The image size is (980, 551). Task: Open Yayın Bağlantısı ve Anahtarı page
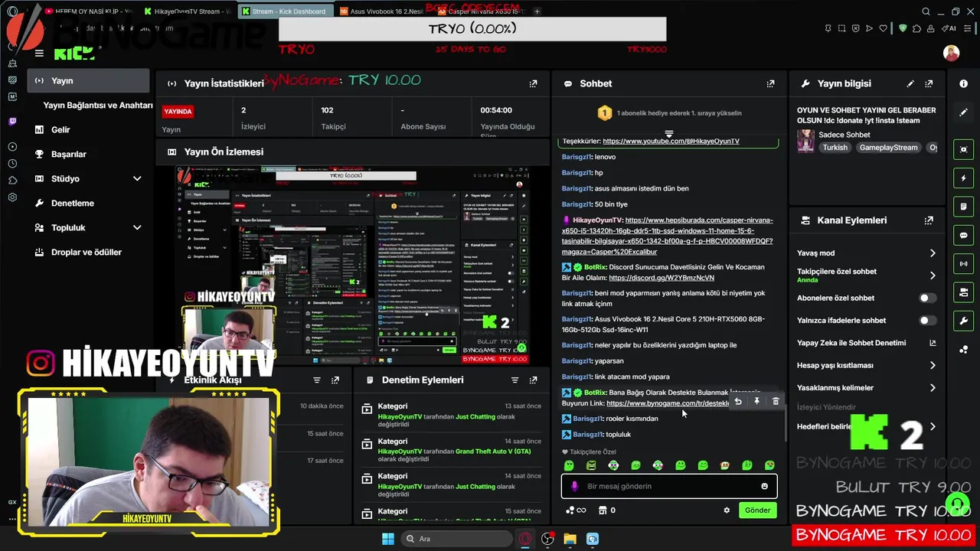point(98,105)
